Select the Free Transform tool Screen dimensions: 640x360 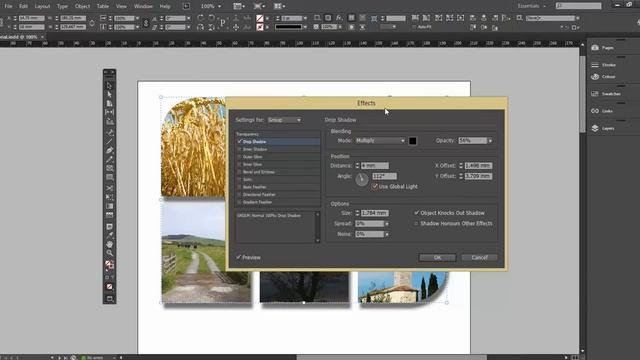coord(109,197)
